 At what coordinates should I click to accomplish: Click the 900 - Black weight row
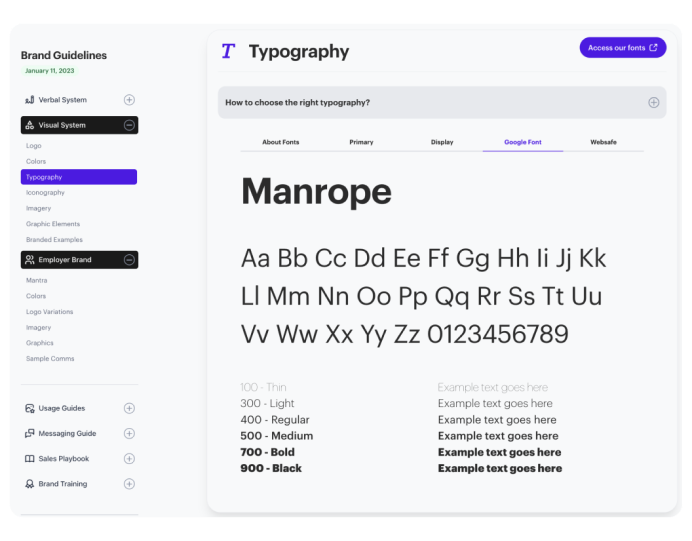tap(271, 468)
